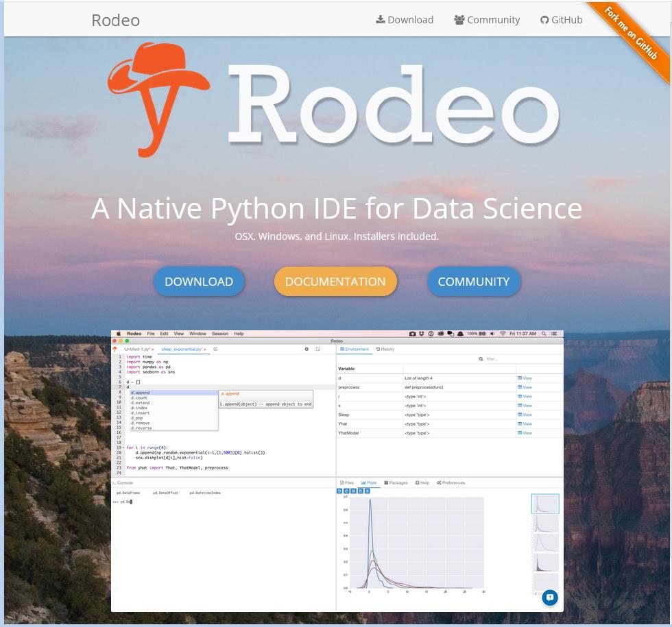Open the Files tab in the lower panel
The height and width of the screenshot is (627, 672).
pyautogui.click(x=347, y=482)
